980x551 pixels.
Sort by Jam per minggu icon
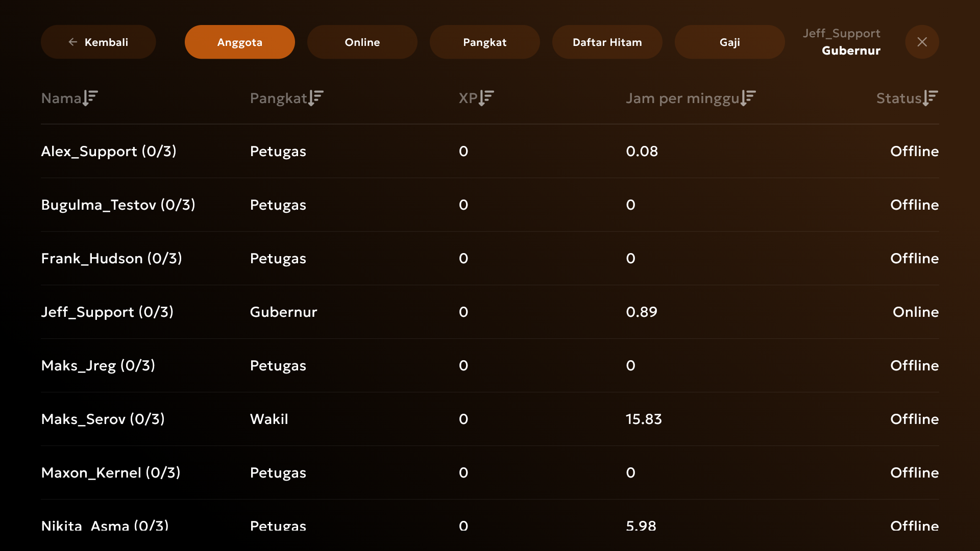click(x=748, y=98)
